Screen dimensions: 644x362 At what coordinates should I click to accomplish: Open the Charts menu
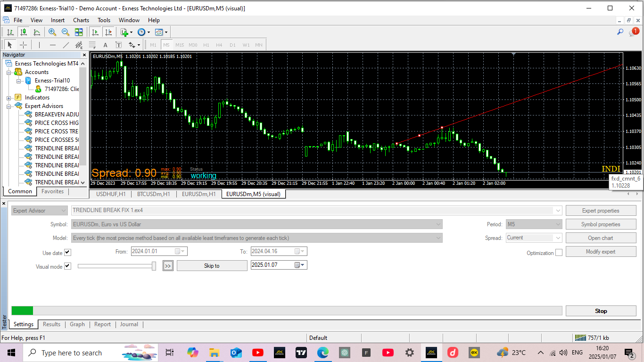click(x=81, y=20)
